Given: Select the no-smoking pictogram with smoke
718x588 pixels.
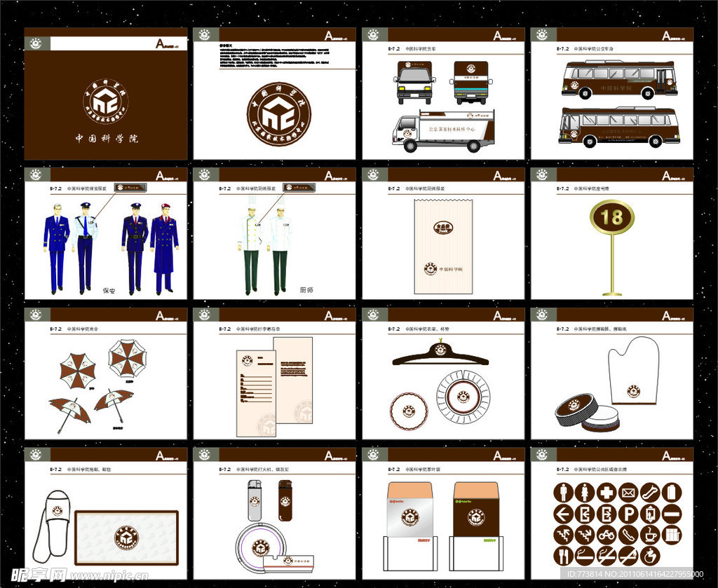Looking at the screenshot, I should (607, 556).
